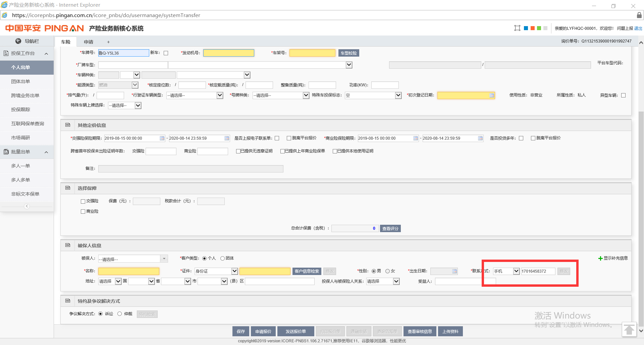Open the 能源类型 dropdown
644x345 pixels.
pyautogui.click(x=135, y=85)
